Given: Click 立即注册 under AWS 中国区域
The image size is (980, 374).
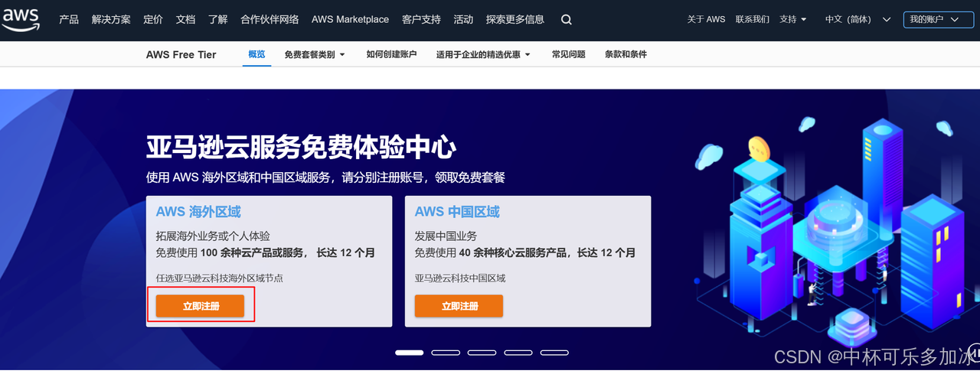Looking at the screenshot, I should point(459,306).
